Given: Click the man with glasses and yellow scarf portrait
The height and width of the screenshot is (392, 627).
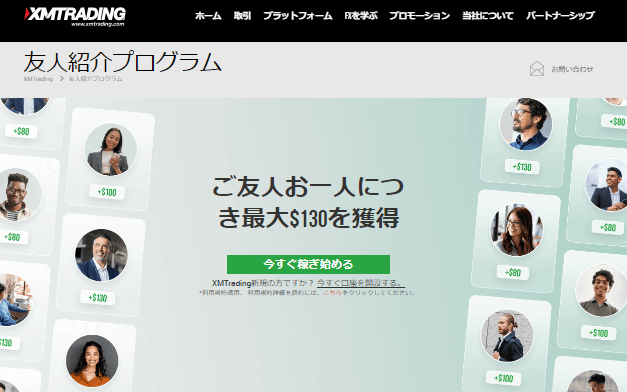Looking at the screenshot, I should point(16,194).
